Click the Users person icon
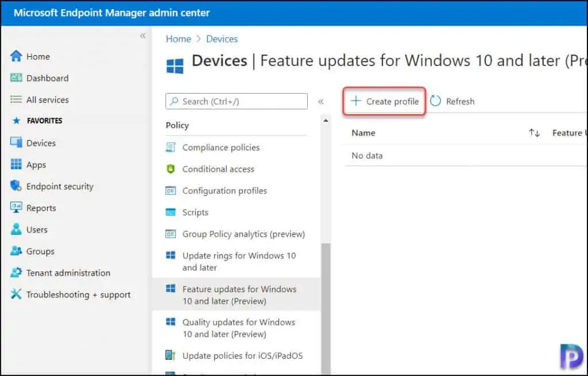 16,229
